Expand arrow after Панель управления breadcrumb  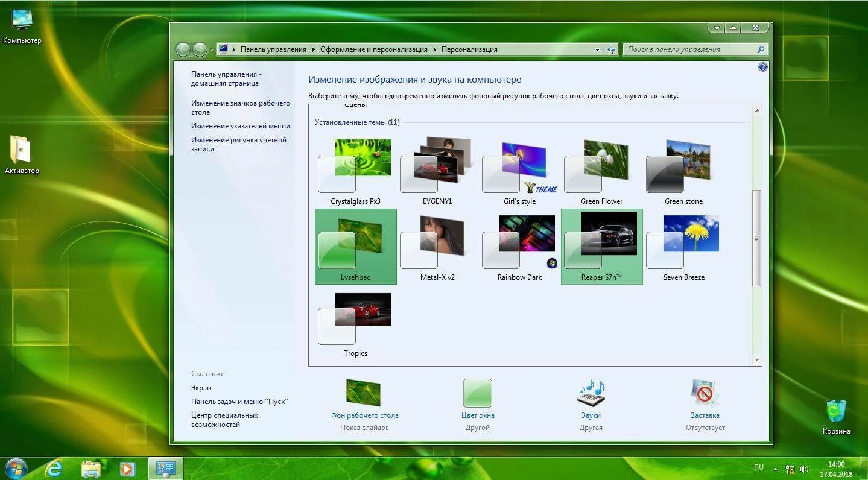314,49
